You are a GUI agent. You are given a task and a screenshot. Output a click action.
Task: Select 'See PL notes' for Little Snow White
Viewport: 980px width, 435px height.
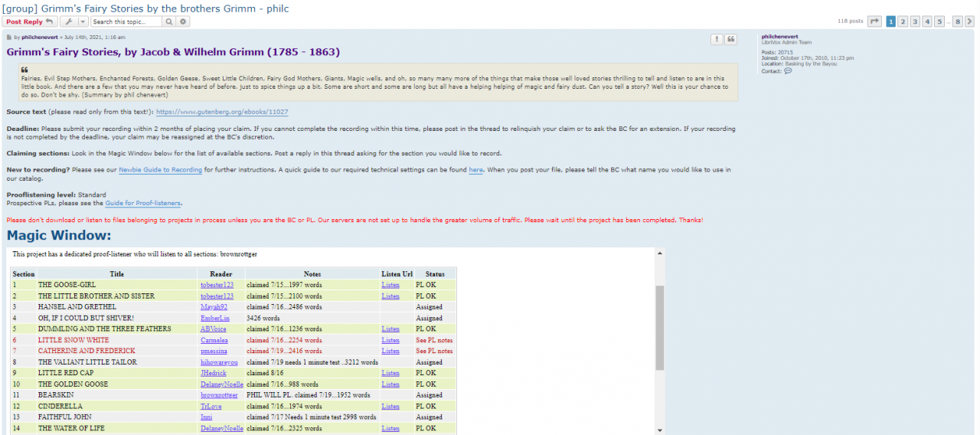click(x=434, y=340)
